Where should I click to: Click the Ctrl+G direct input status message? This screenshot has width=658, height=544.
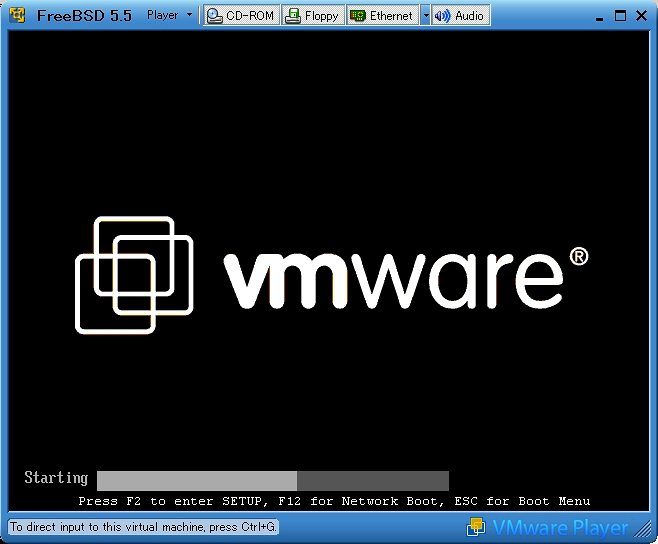click(143, 526)
